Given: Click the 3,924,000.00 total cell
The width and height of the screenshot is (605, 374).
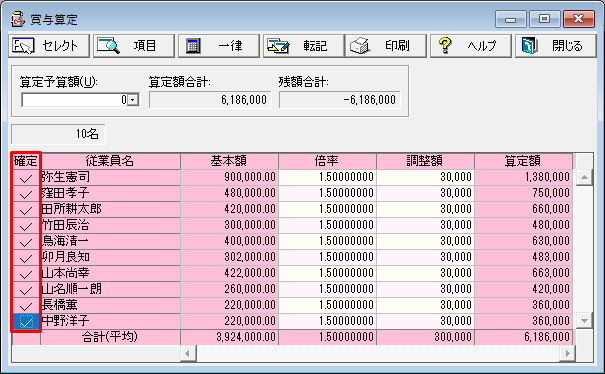Looking at the screenshot, I should coord(229,337).
